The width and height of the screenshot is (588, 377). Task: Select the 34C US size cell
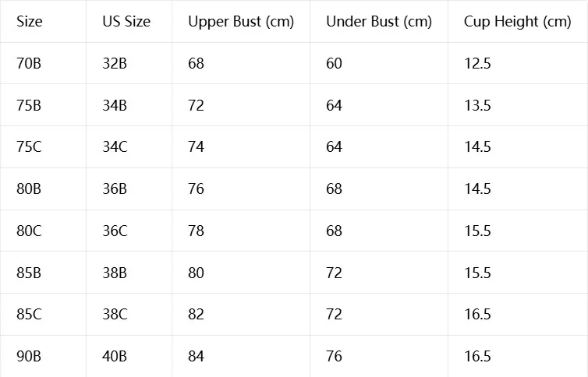pyautogui.click(x=115, y=146)
